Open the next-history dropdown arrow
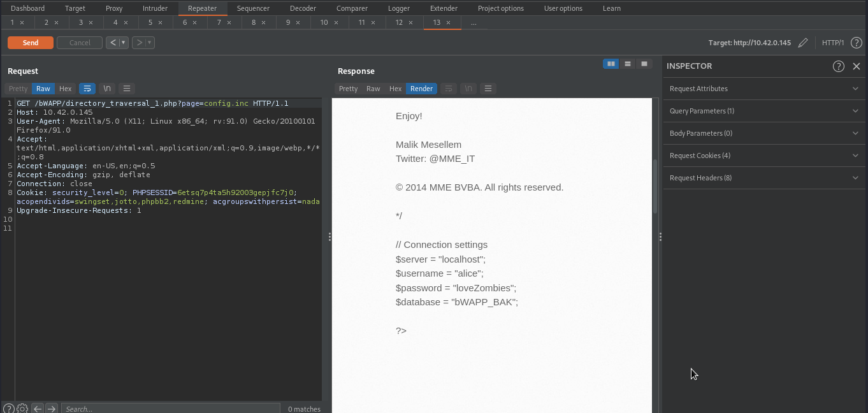868x413 pixels. coord(150,43)
